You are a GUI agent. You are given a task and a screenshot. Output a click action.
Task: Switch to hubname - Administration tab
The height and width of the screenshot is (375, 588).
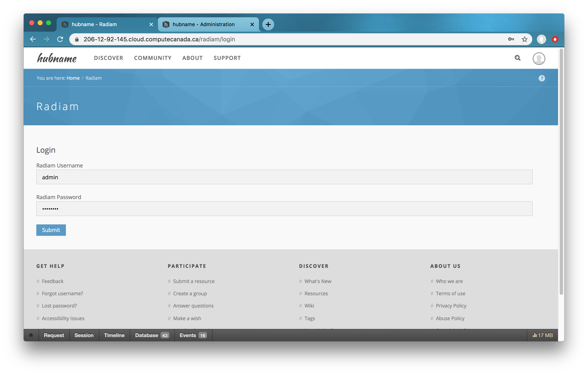[208, 24]
